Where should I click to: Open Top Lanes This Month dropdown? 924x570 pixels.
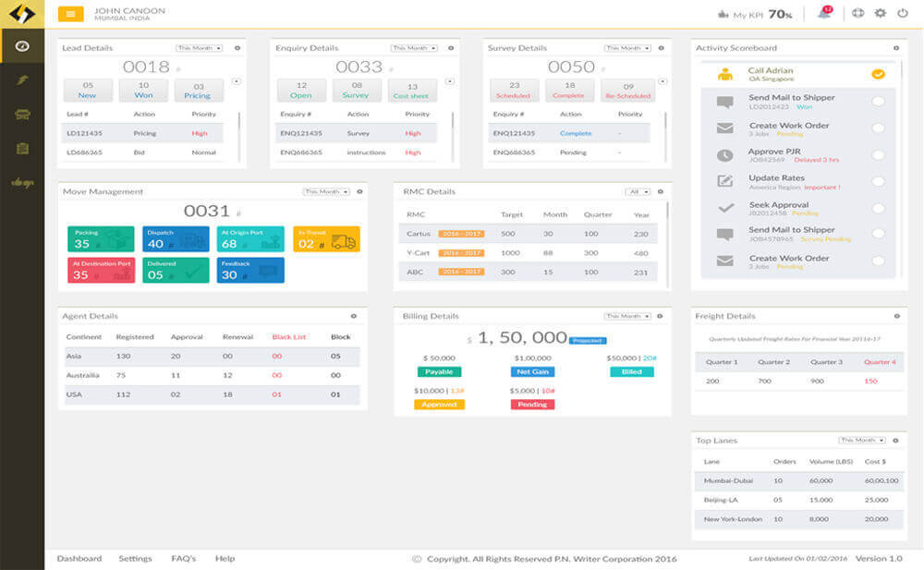point(862,441)
